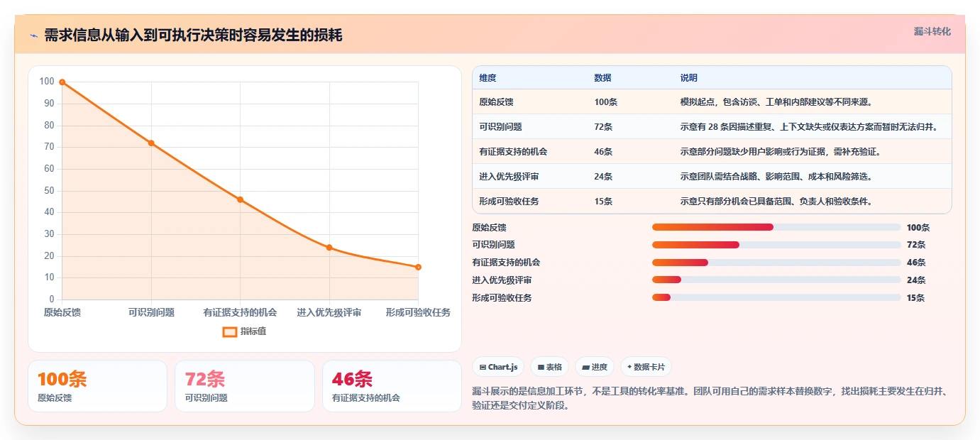Click the 形成可验收任务 label beside the progress bars
Image resolution: width=980 pixels, height=440 pixels.
pos(502,298)
